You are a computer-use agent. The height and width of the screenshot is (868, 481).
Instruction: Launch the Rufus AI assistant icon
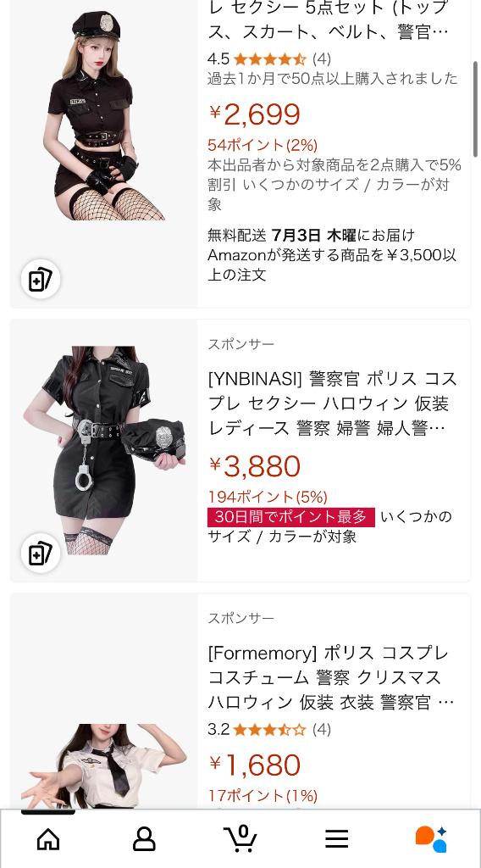click(432, 838)
